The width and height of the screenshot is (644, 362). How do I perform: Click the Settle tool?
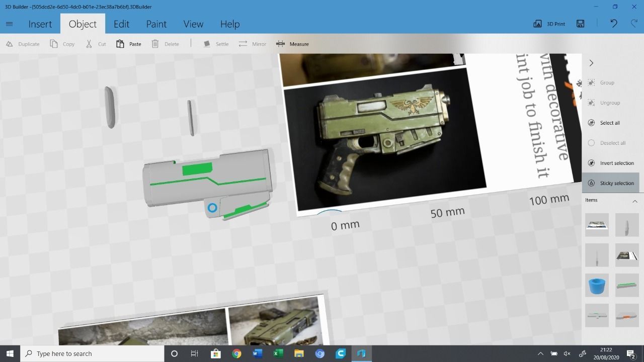(x=216, y=44)
